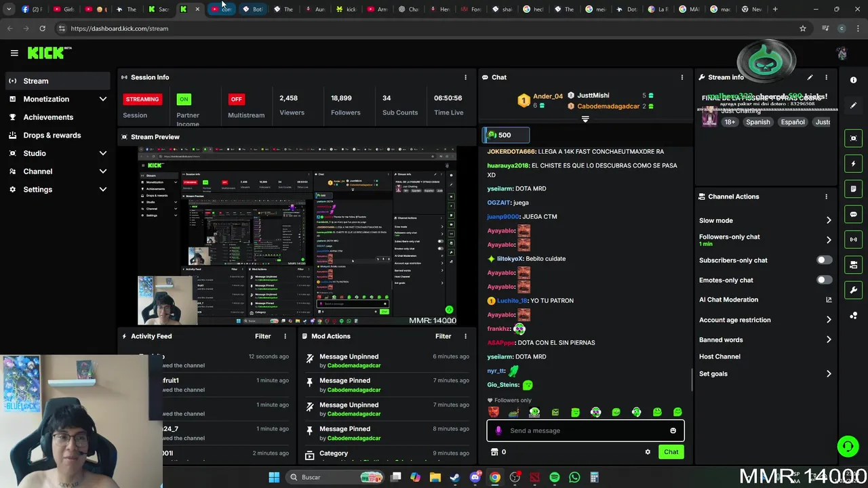Image resolution: width=868 pixels, height=488 pixels.
Task: Click user avatar at top right
Action: [x=842, y=53]
